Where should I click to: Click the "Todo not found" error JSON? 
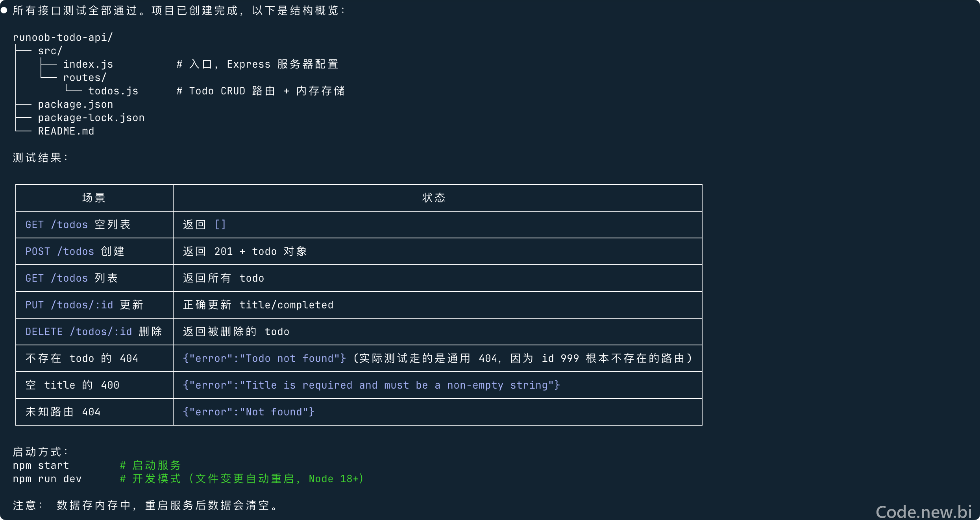click(264, 358)
